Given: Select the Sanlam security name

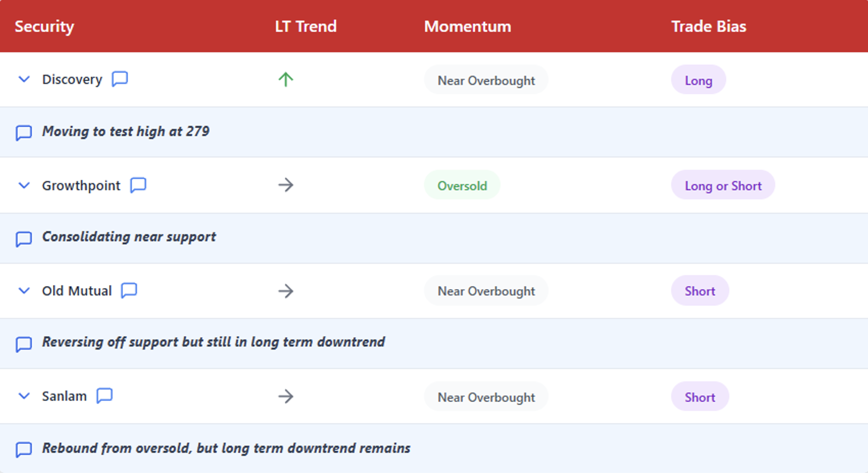Looking at the screenshot, I should 64,396.
